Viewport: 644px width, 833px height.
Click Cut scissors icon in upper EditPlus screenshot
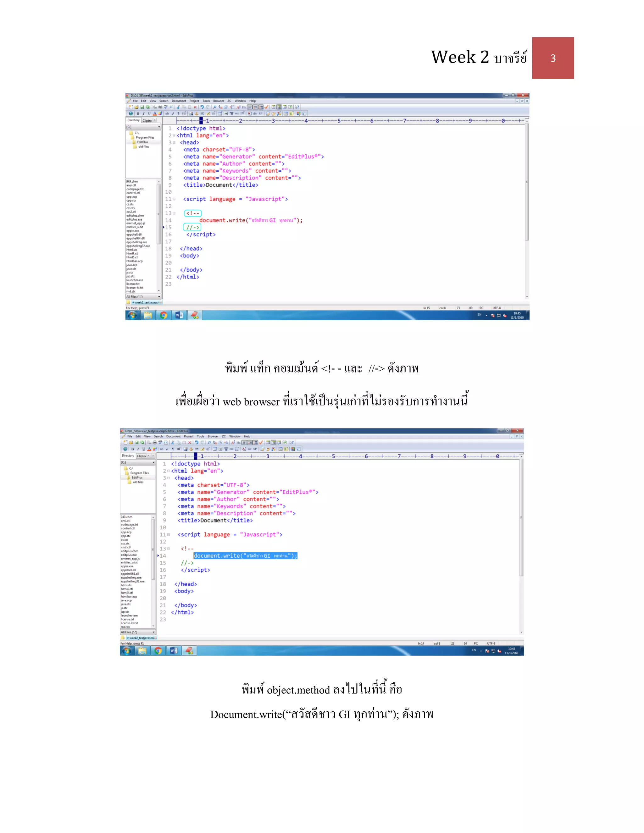tap(178, 107)
